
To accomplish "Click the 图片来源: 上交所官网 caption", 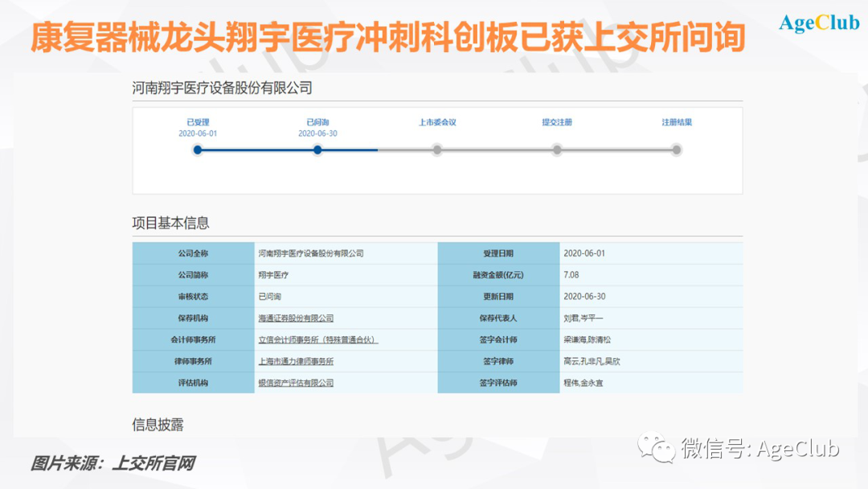I will click(x=113, y=463).
